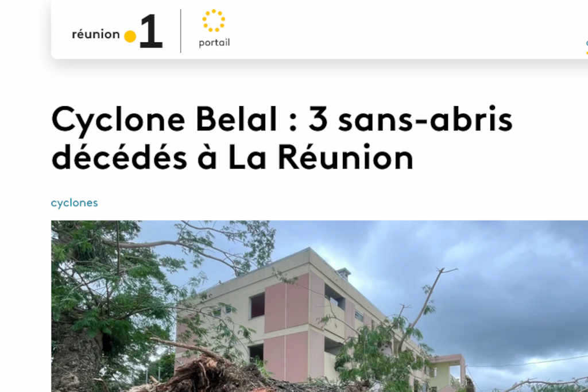Click the empty area of the white header bar
The height and width of the screenshot is (392, 588).
tap(394, 30)
